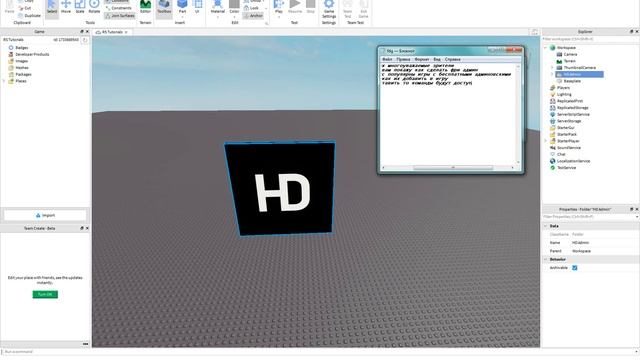This screenshot has height=360, width=640.
Task: Click the Import button in Game panel
Action: pos(45,215)
